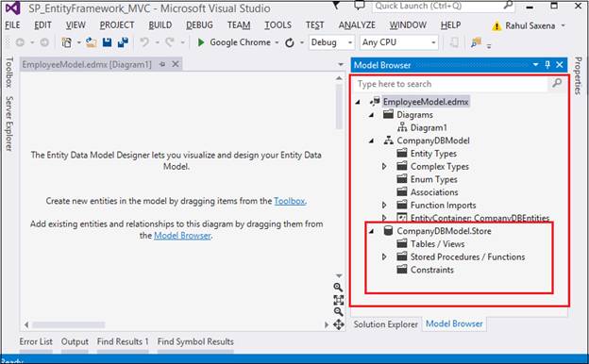This screenshot has height=364, width=589.
Task: Click the green Start debugging arrow
Action: 201,42
